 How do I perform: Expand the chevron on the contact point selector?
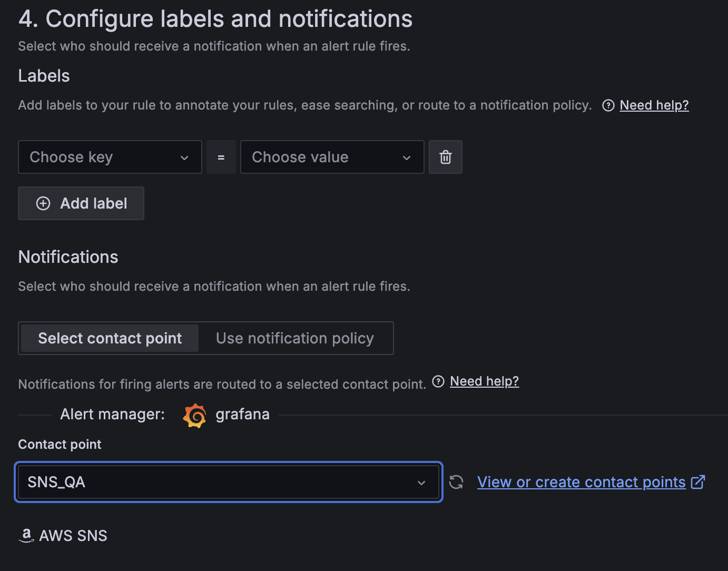[x=421, y=482]
